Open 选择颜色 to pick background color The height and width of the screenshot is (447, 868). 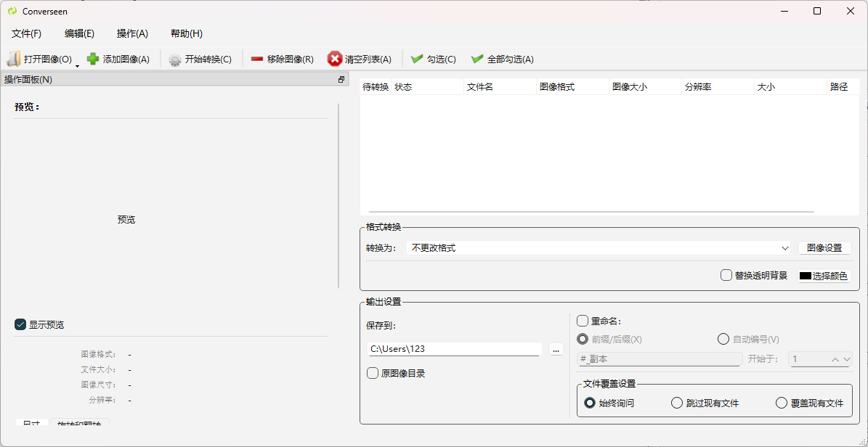point(823,275)
